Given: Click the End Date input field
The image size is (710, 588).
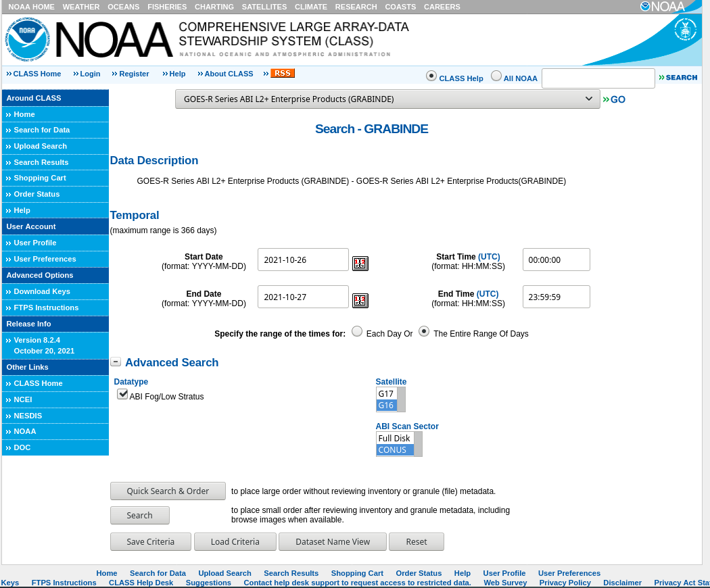Looking at the screenshot, I should click(303, 297).
